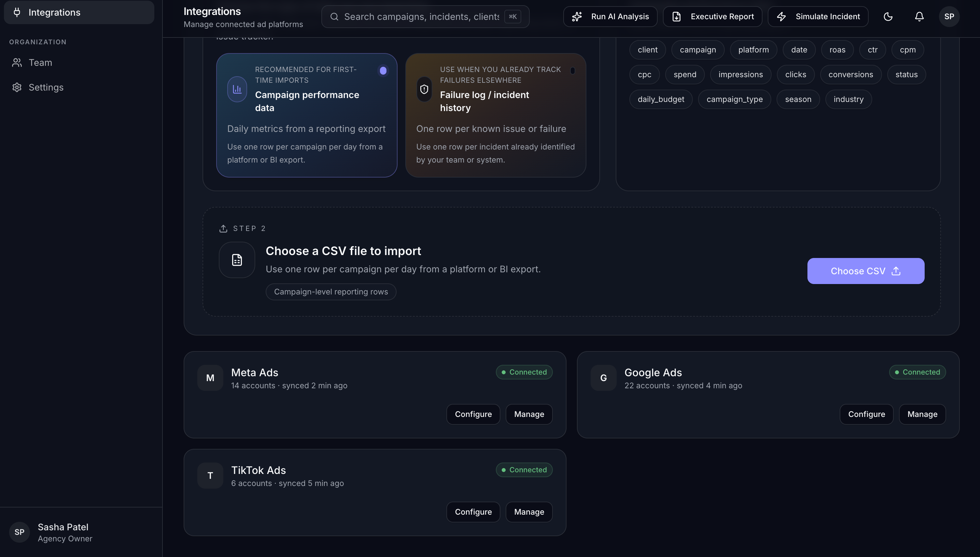Click the status column chip
Viewport: 980px width, 557px height.
(x=906, y=75)
